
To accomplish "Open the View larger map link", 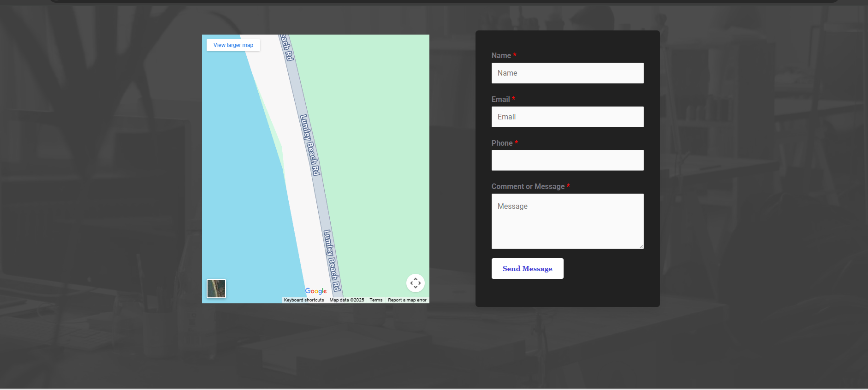I will pyautogui.click(x=233, y=45).
